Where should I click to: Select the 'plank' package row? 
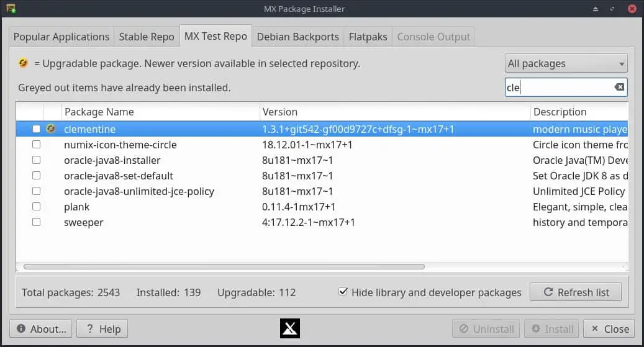(x=322, y=207)
